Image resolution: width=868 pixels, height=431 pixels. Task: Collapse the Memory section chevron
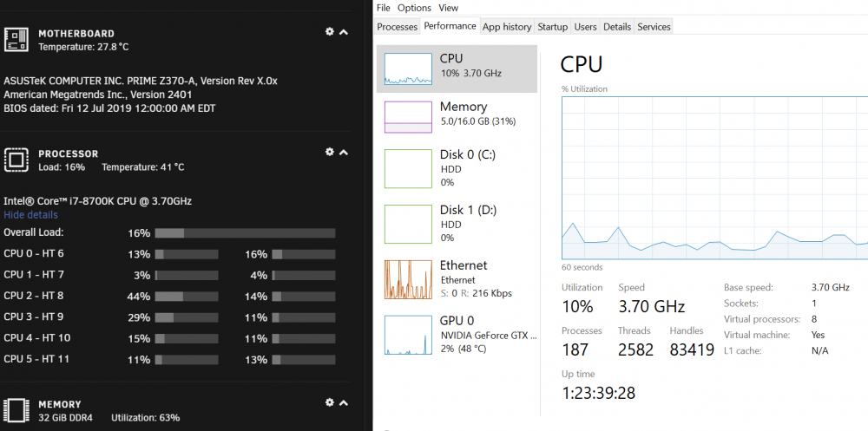343,402
